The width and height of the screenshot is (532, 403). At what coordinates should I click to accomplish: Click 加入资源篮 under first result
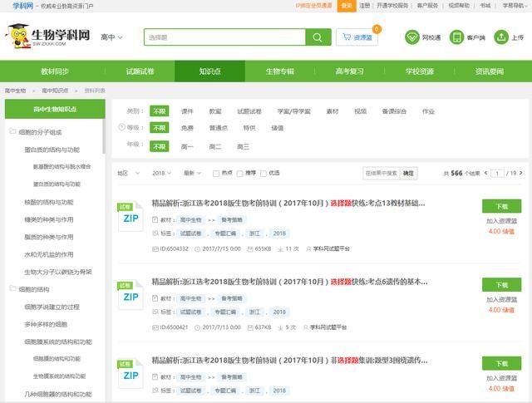tap(501, 221)
